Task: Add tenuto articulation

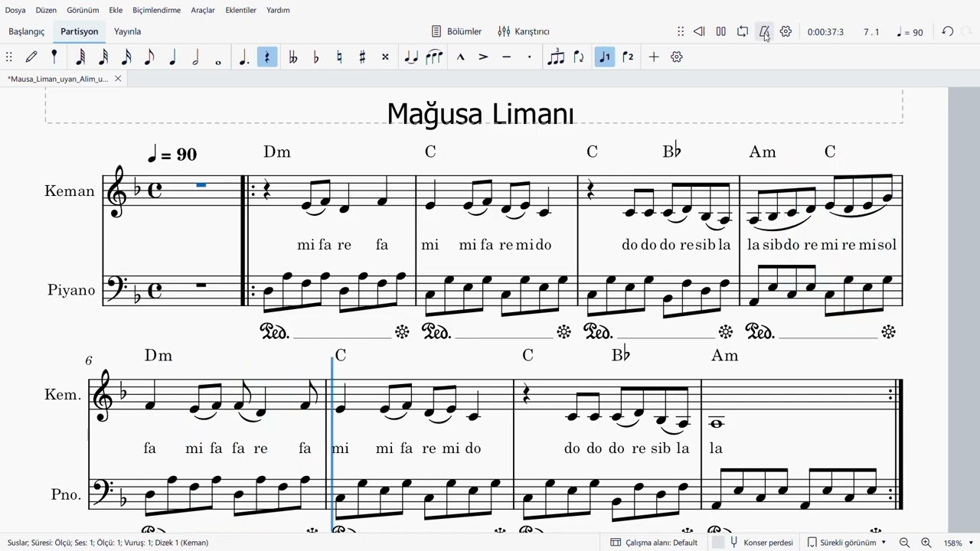Action: coord(506,57)
